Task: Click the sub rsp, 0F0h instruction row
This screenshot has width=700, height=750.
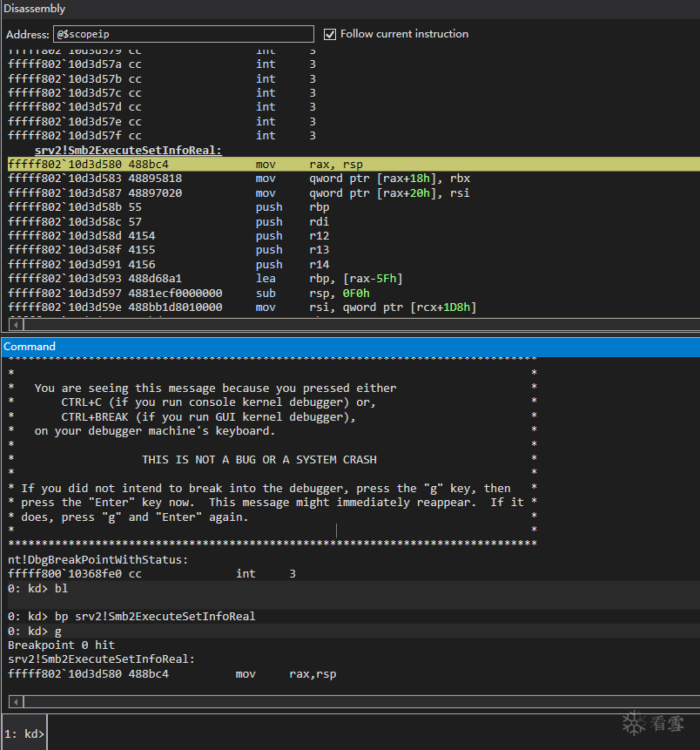Action: pyautogui.click(x=189, y=293)
